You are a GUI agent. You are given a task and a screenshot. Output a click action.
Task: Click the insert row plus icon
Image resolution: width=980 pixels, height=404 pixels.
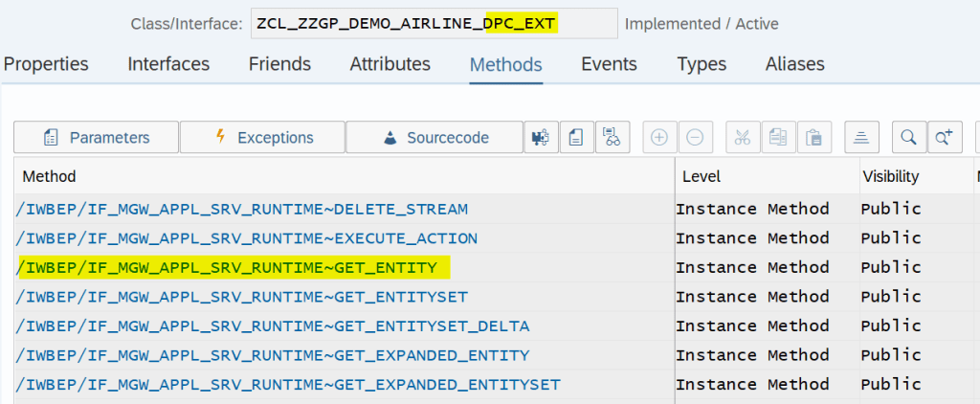[x=659, y=137]
